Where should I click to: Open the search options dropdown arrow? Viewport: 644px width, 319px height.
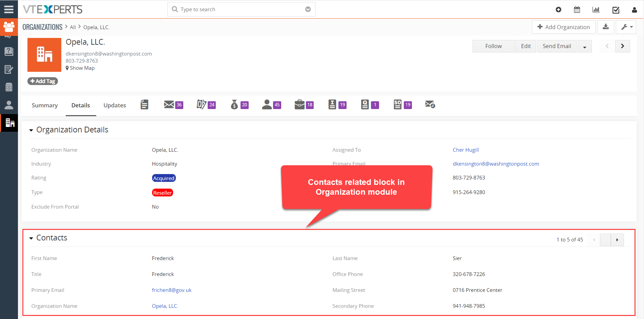(x=308, y=9)
